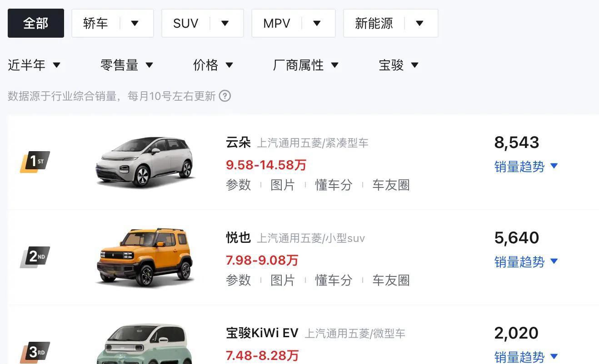The width and height of the screenshot is (599, 364).
Task: Select the 新能源 category tab
Action: (x=374, y=23)
